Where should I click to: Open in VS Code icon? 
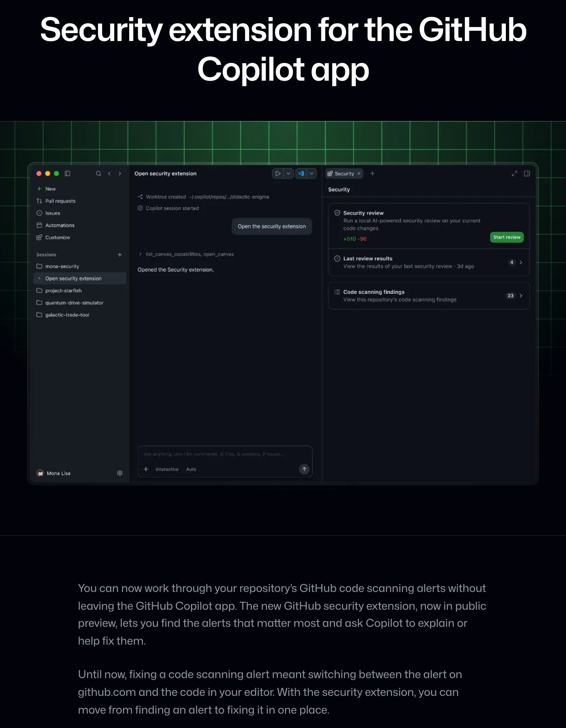coord(301,174)
